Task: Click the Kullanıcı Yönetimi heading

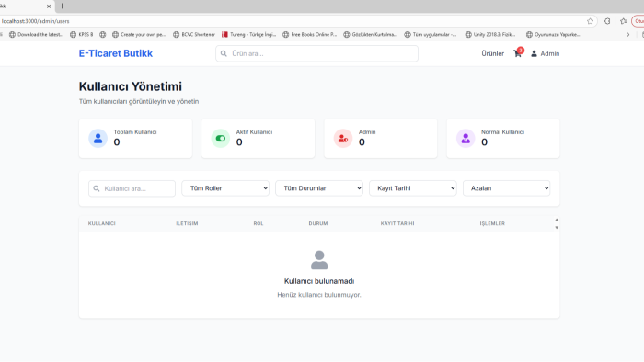Action: click(131, 86)
